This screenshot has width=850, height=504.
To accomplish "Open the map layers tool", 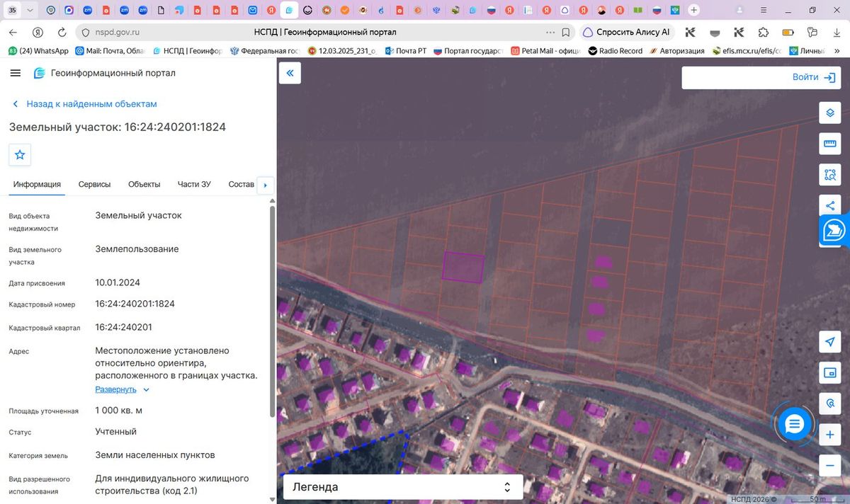I will 830,113.
